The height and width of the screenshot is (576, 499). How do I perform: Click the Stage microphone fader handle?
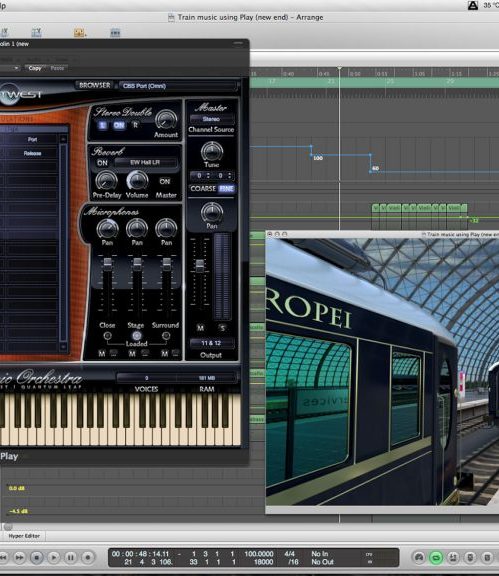click(137, 263)
